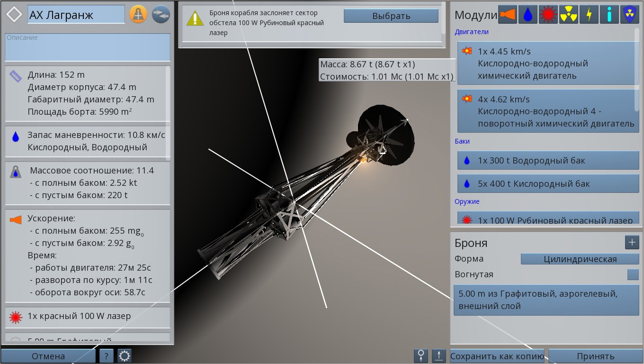Toggle the Вогнутая concave checkbox
The height and width of the screenshot is (364, 644).
coord(633,274)
